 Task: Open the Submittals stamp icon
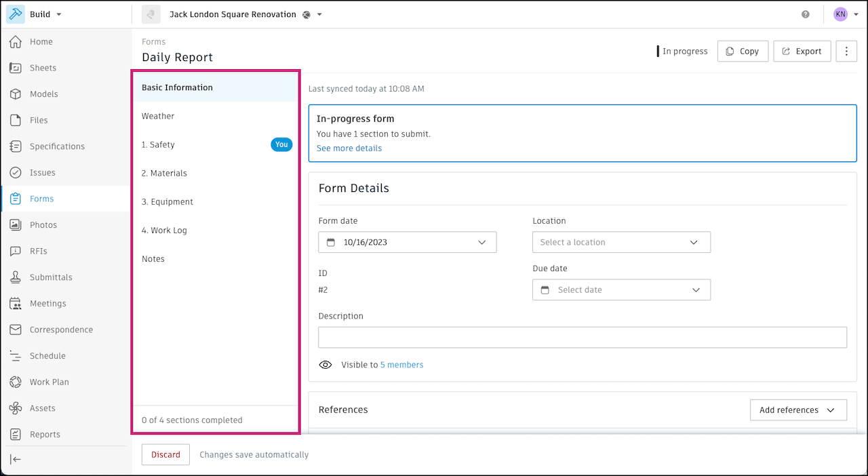[x=16, y=277]
